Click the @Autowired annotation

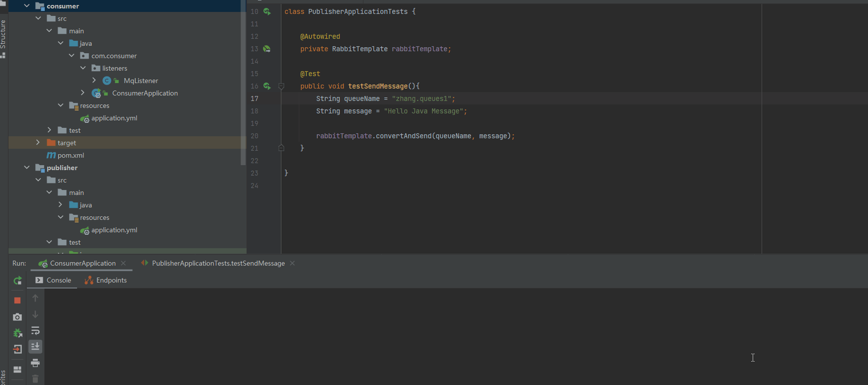click(320, 36)
